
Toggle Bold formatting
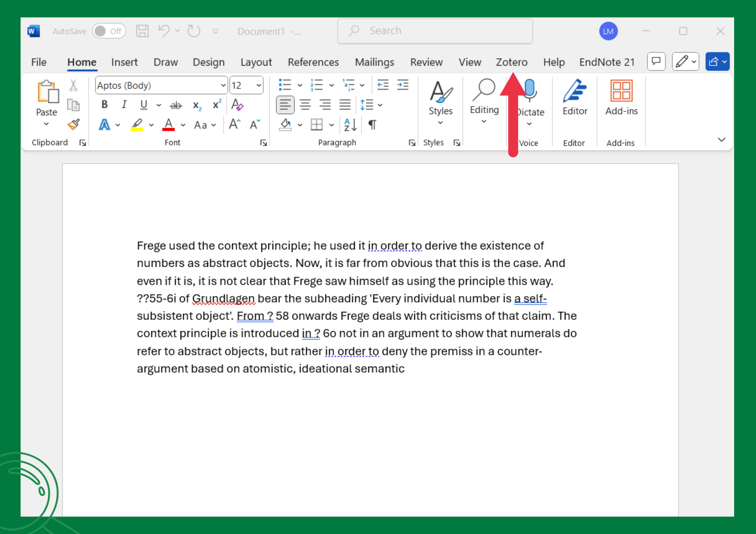click(x=104, y=105)
